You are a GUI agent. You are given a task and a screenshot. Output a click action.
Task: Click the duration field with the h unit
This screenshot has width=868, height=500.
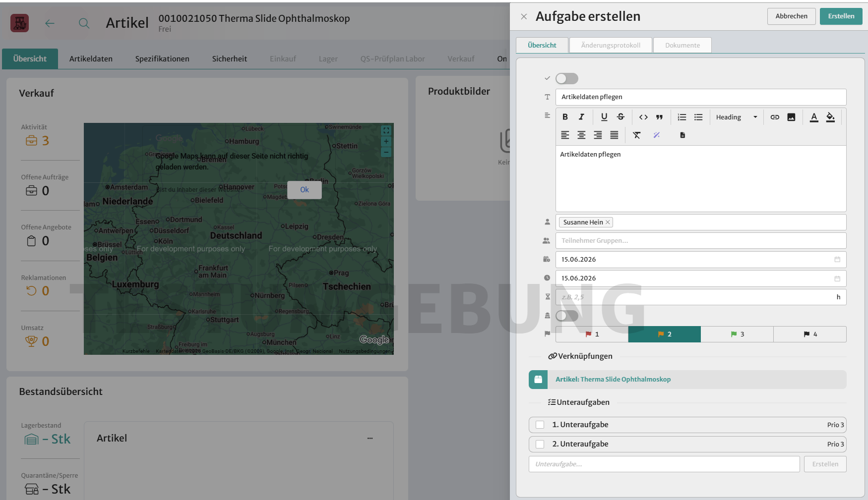click(701, 297)
